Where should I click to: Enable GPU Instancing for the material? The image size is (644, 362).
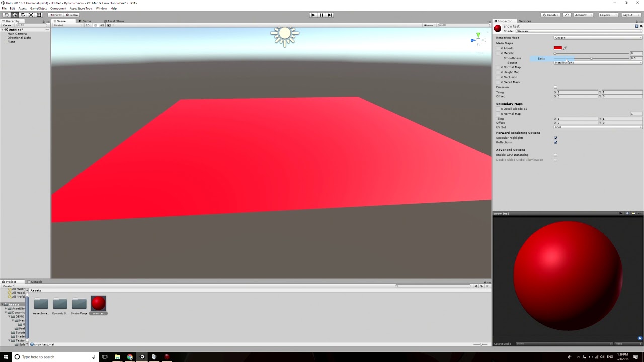click(555, 155)
